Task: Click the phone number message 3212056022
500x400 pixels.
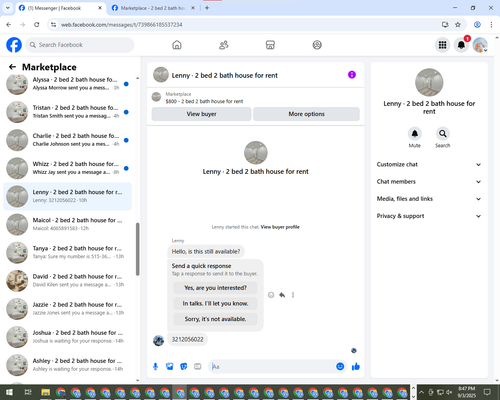Action: [188, 339]
